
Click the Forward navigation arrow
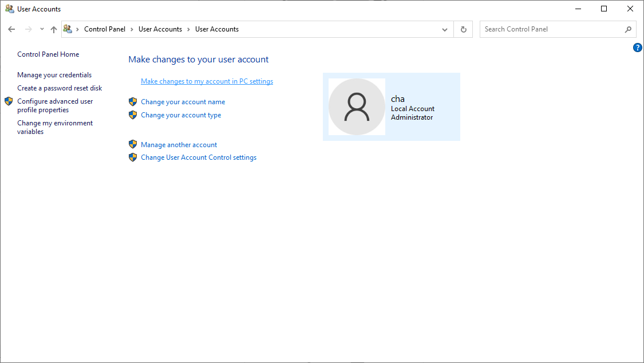[29, 29]
